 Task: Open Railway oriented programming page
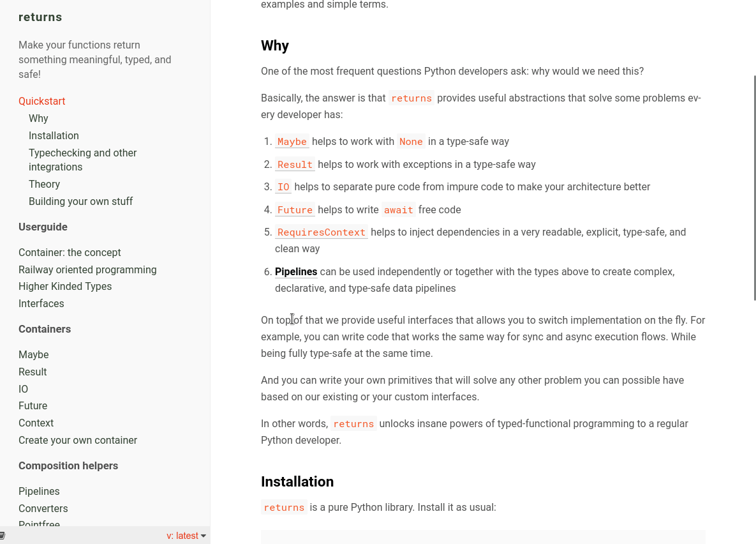click(87, 269)
